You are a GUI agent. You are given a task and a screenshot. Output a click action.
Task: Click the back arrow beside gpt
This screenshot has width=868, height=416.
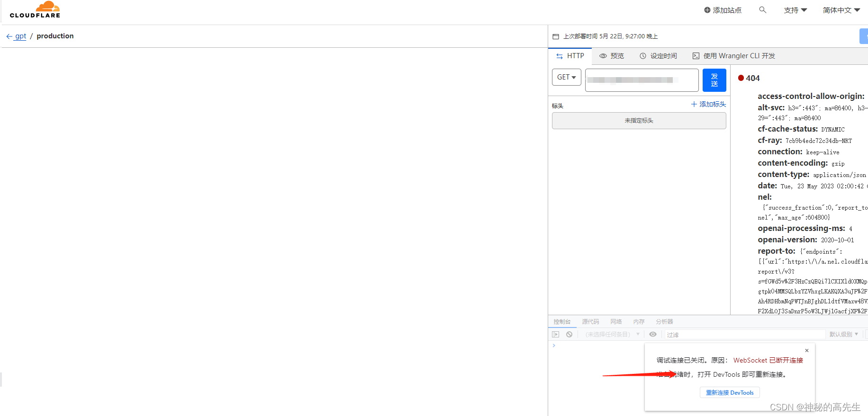tap(9, 36)
